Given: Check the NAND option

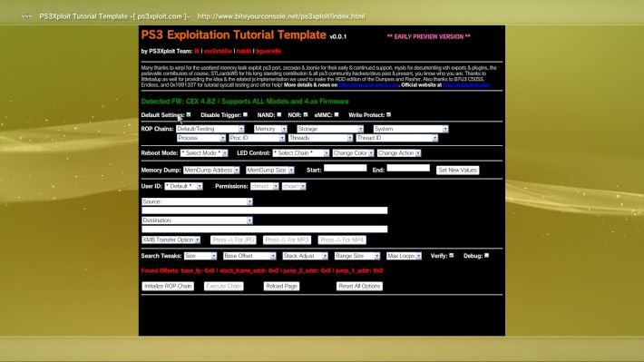Looking at the screenshot, I should click(x=278, y=114).
